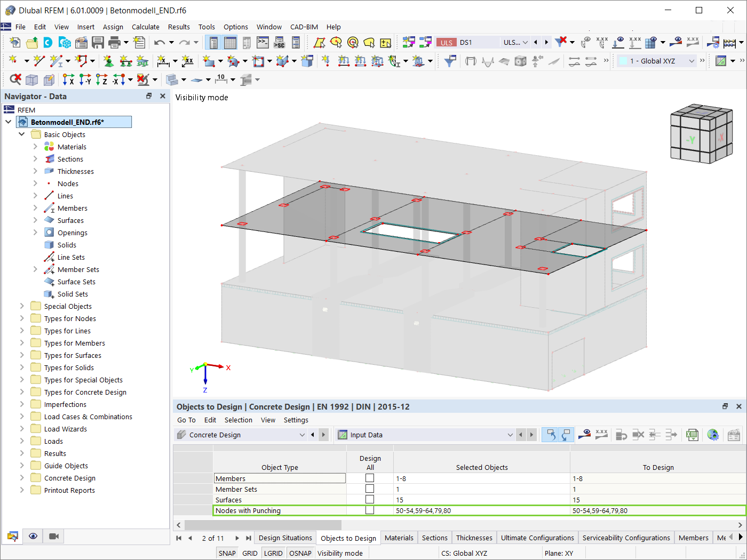Switch to the Materials tab
The image size is (747, 560).
(x=399, y=538)
